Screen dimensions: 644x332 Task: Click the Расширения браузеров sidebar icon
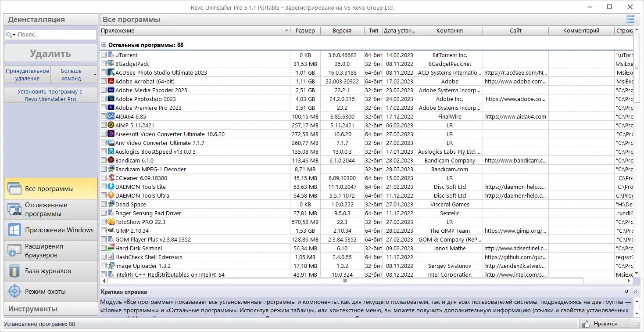(x=14, y=251)
